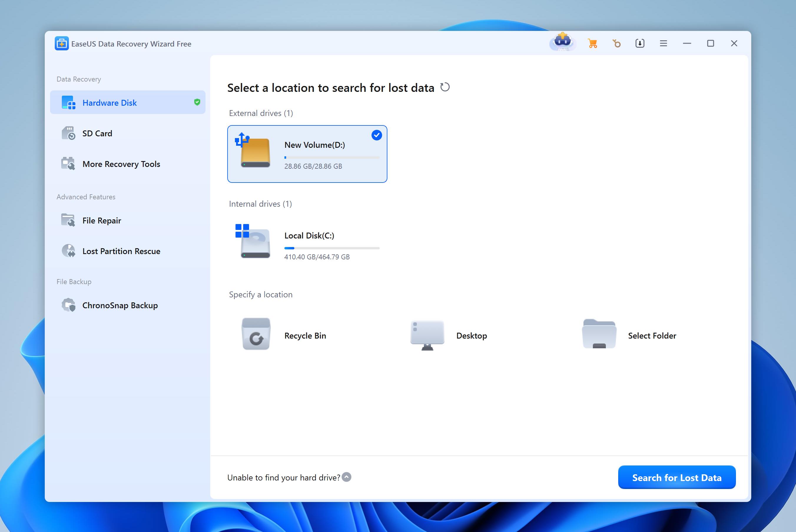Screen dimensions: 796x532
Task: Click the Lost Partition Rescue icon
Action: tap(69, 251)
